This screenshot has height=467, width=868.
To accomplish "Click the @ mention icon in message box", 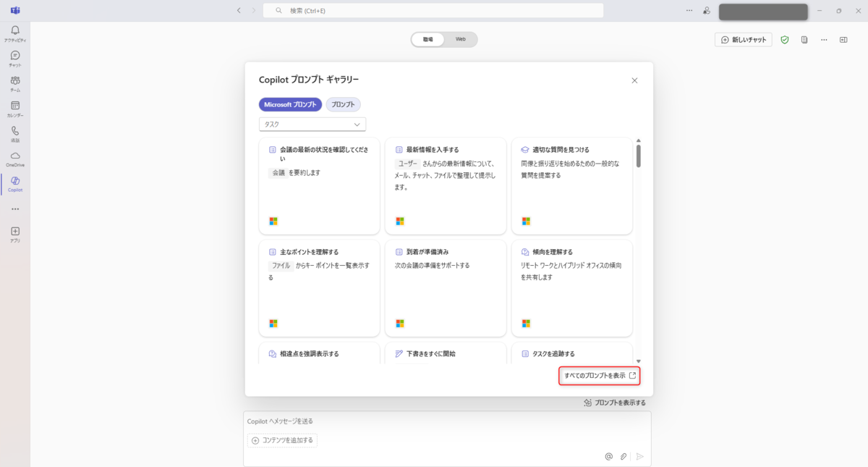I will coord(608,456).
